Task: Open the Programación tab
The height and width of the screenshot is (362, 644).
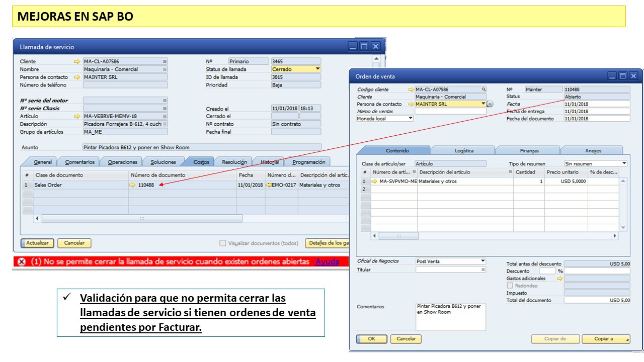Action: click(309, 162)
